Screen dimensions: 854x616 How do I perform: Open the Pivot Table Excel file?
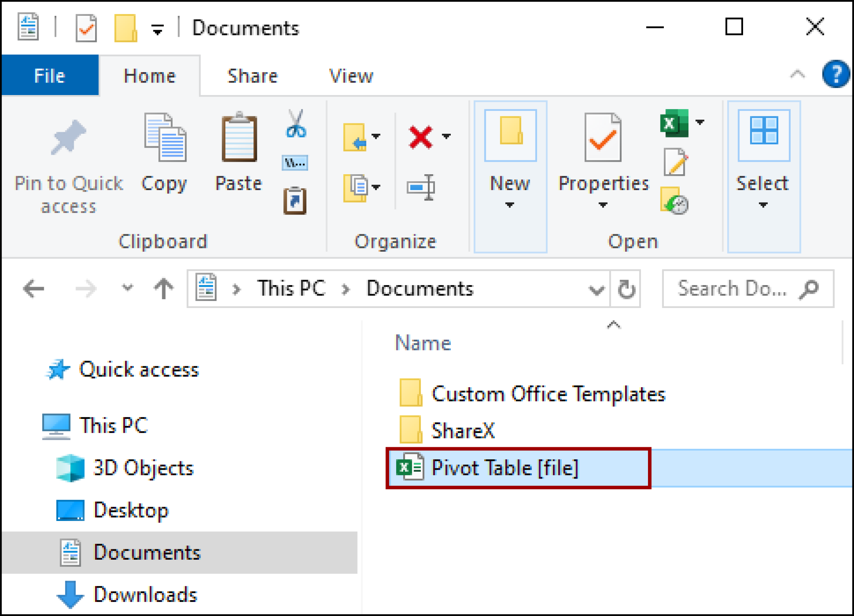pos(505,467)
